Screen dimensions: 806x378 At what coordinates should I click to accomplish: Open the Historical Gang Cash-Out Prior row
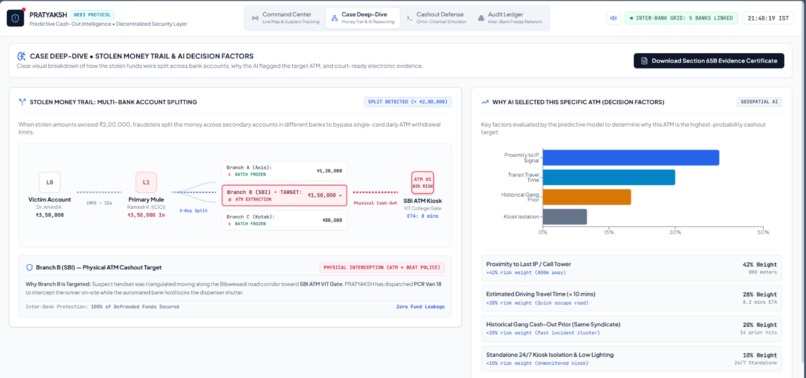pyautogui.click(x=631, y=329)
